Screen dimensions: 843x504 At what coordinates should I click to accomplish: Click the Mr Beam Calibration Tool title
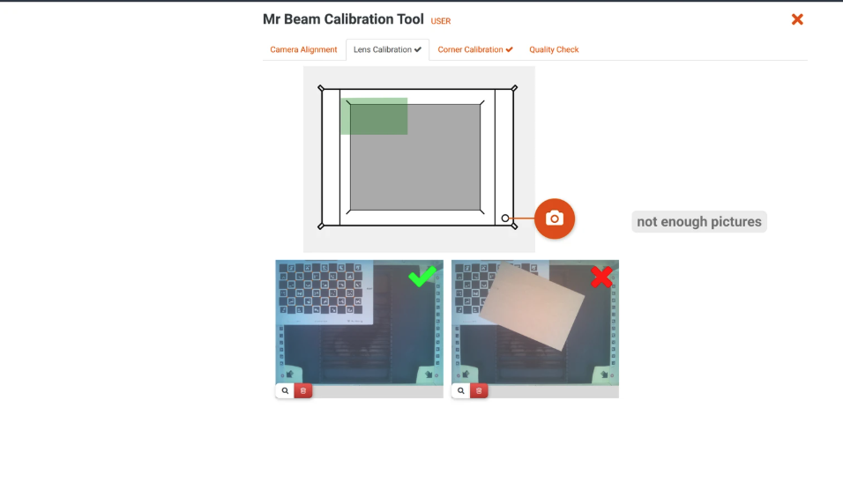(x=343, y=19)
